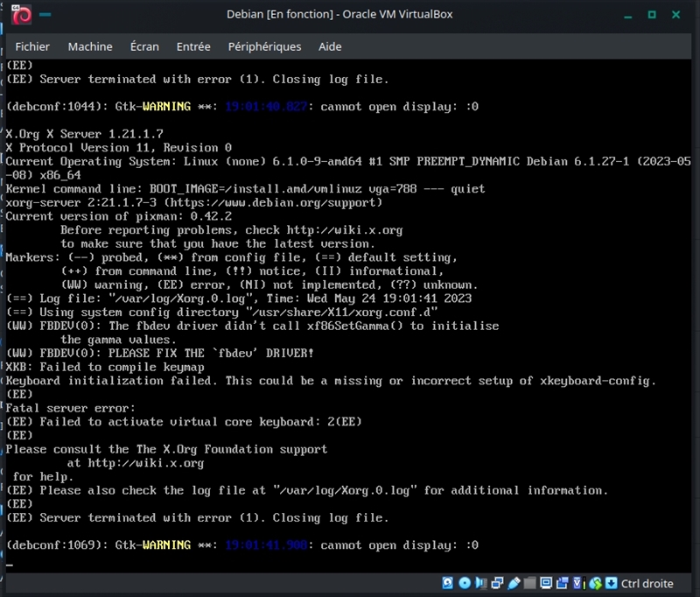Click the virtual display status icon
Screen dimensions: 700x597
[x=545, y=583]
